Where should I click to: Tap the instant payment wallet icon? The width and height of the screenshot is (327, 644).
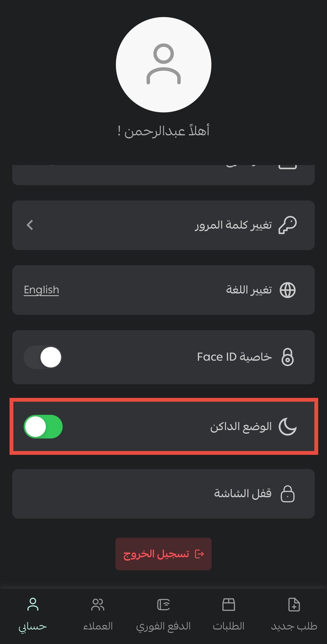coord(163,604)
